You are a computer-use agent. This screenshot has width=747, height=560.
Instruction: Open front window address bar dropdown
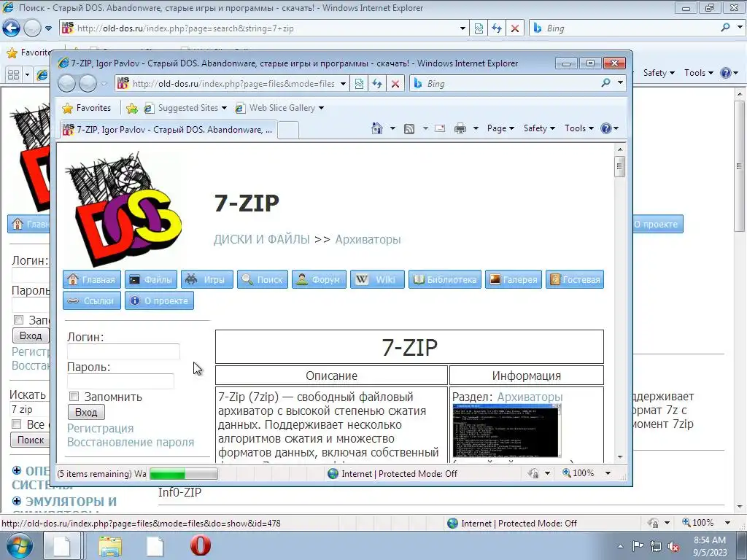tap(343, 84)
